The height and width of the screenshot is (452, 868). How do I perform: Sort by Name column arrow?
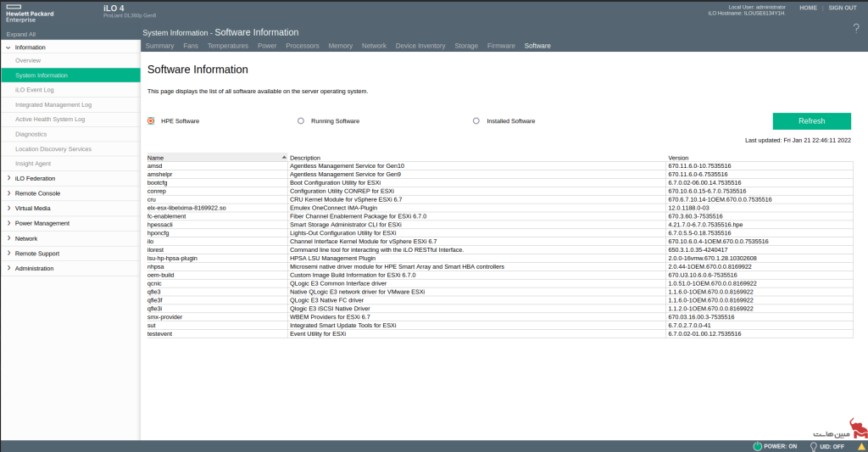(284, 158)
